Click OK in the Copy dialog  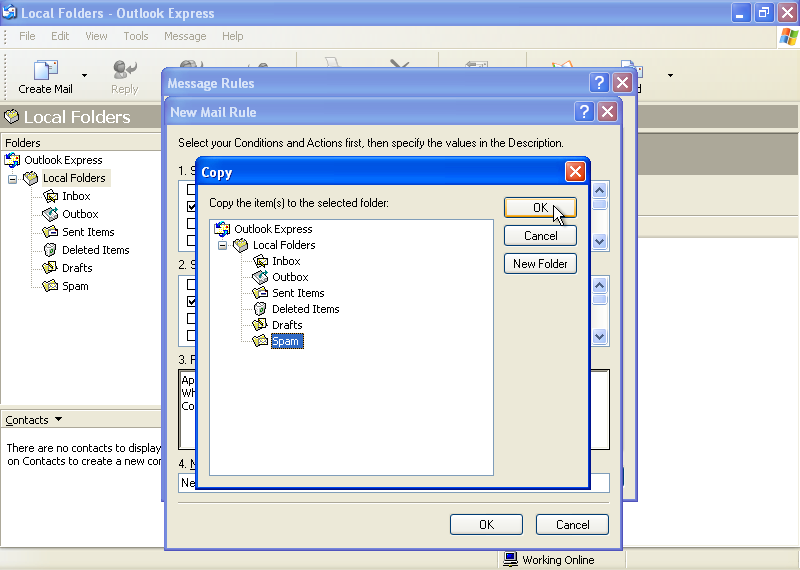click(x=540, y=208)
